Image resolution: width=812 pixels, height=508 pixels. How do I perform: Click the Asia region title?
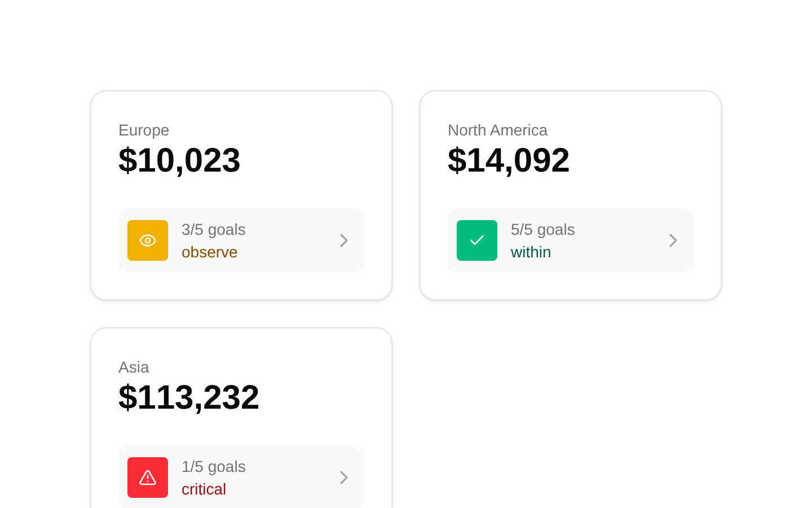pos(134,367)
